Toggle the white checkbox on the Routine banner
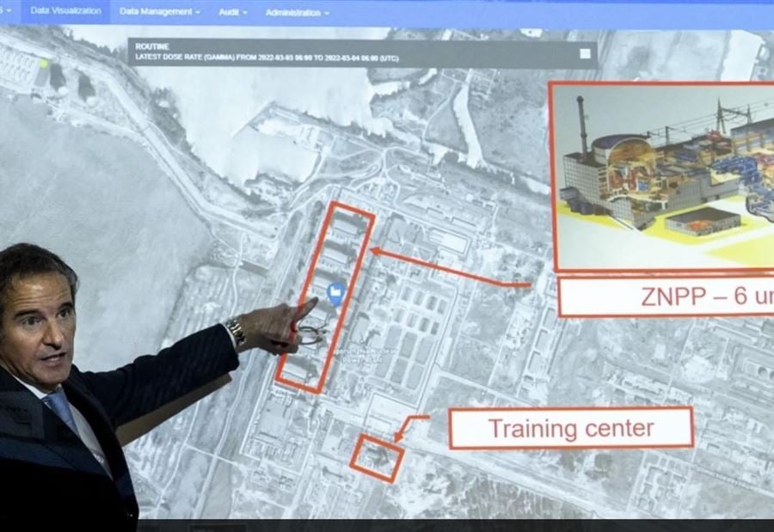The image size is (774, 532). pos(585,53)
